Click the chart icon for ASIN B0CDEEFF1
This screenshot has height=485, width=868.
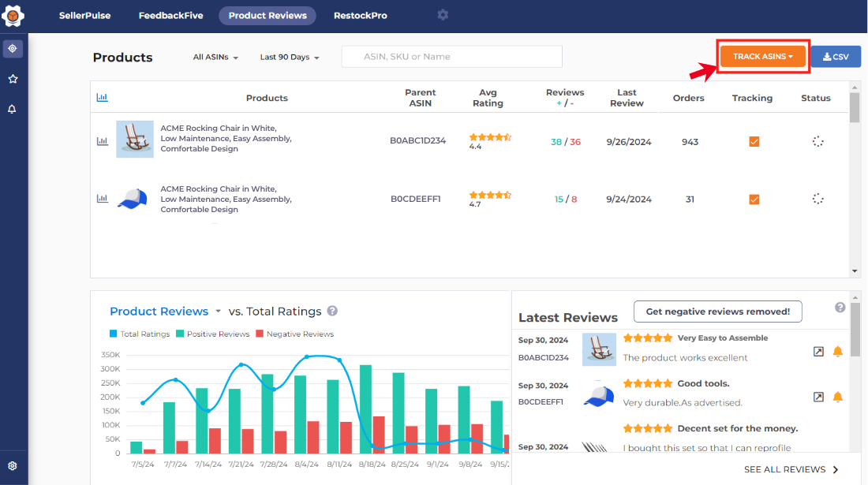[102, 199]
